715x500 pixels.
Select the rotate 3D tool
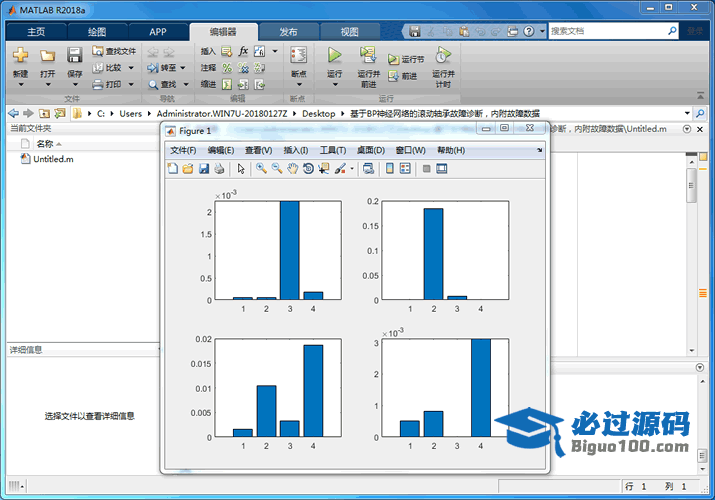pyautogui.click(x=308, y=169)
